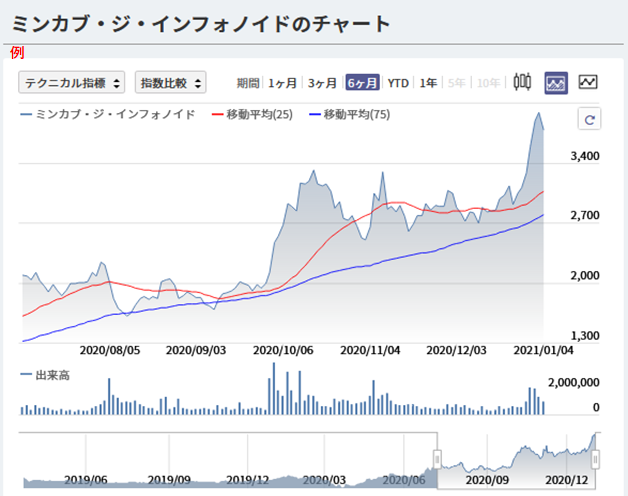Toggle the ミンカブ・ジ・インフォノイド price series
628x496 pixels.
(108, 116)
